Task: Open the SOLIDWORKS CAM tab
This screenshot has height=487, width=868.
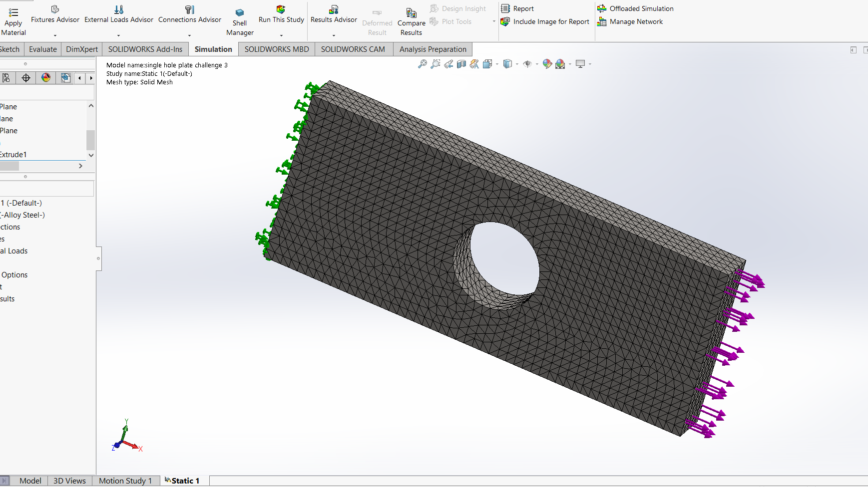Action: pyautogui.click(x=353, y=49)
